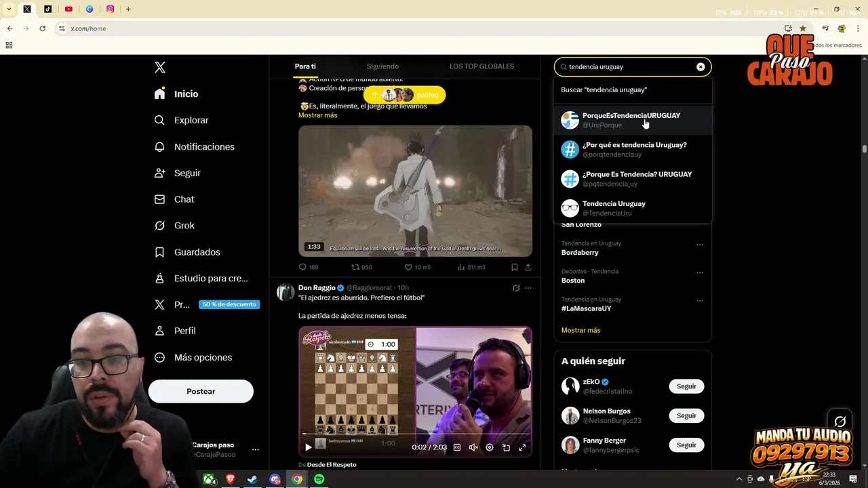Viewport: 868px width, 488px height.
Task: Open options for Boston trend
Action: pos(700,272)
